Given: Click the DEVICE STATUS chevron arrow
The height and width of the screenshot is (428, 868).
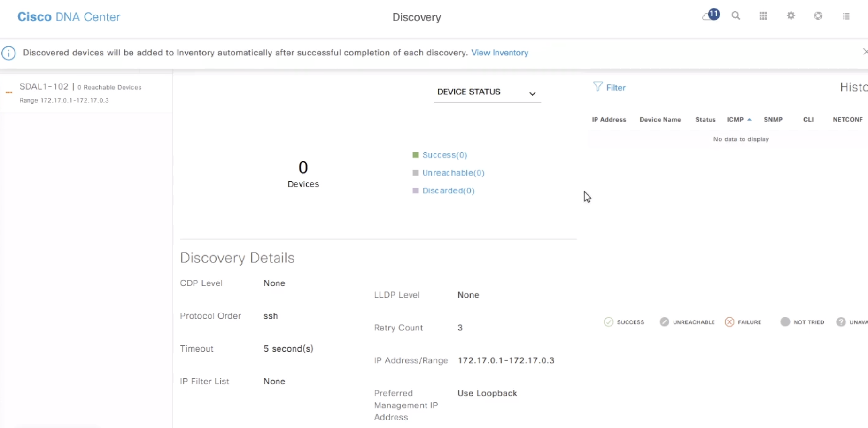Looking at the screenshot, I should (x=532, y=93).
